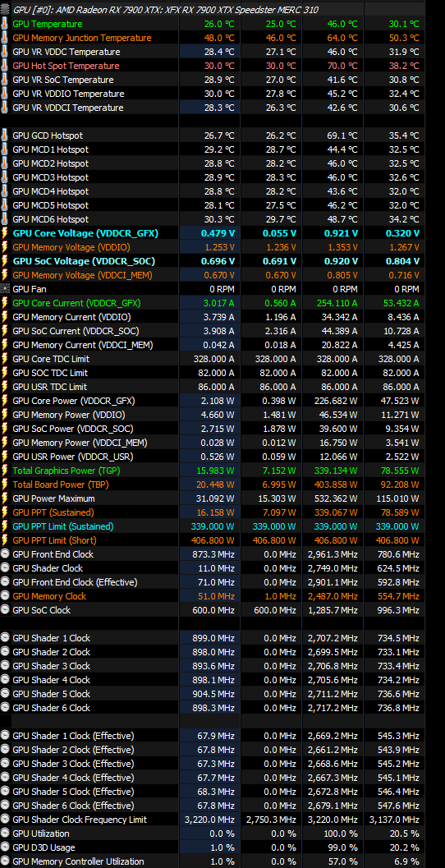Image resolution: width=445 pixels, height=868 pixels.
Task: Select the GPU Power Maximum row label
Action: [53, 498]
